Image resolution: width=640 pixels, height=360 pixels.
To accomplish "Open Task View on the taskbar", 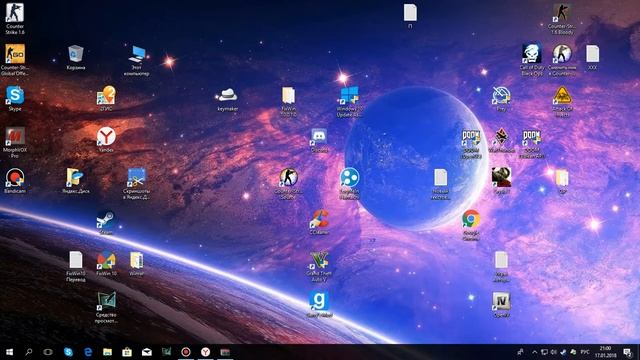I will pyautogui.click(x=48, y=352).
